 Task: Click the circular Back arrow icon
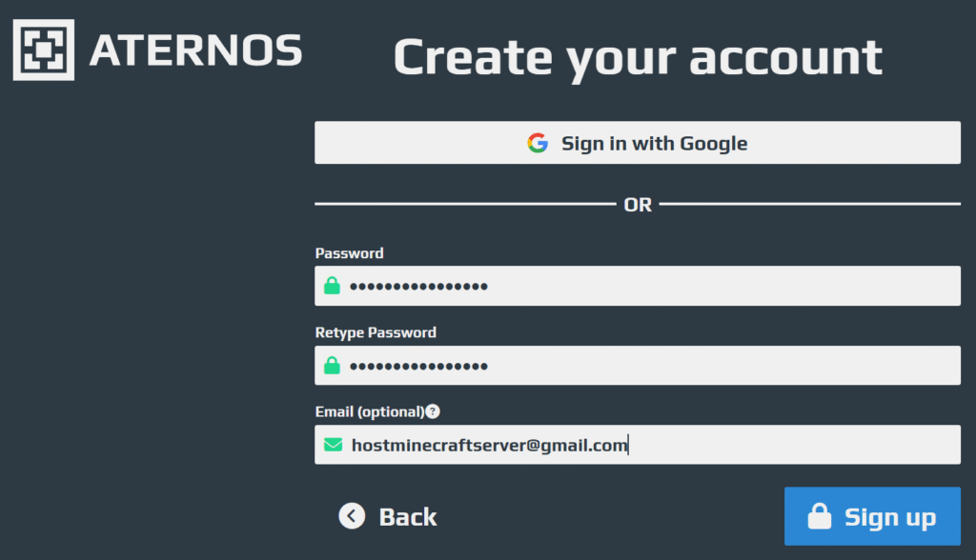click(x=352, y=516)
